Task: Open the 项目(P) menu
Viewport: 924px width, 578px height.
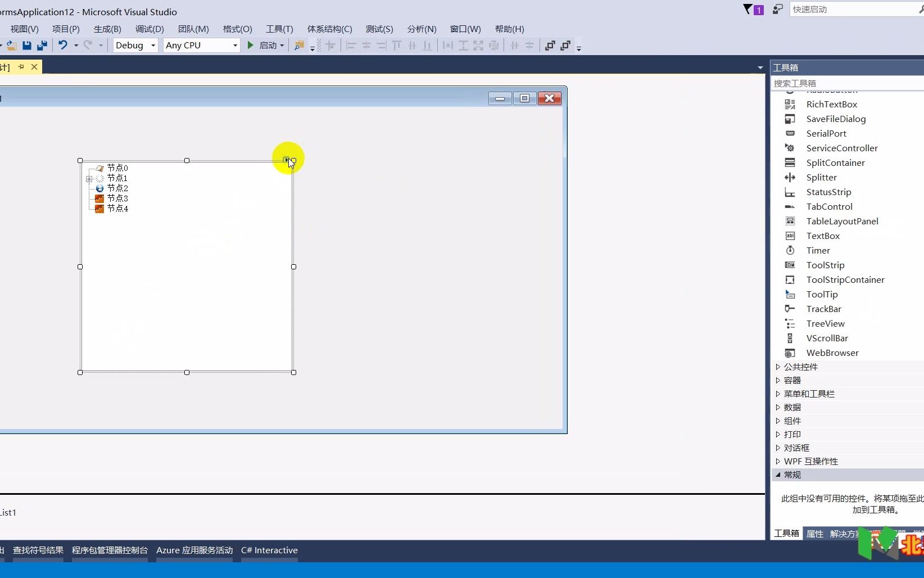Action: pyautogui.click(x=66, y=29)
